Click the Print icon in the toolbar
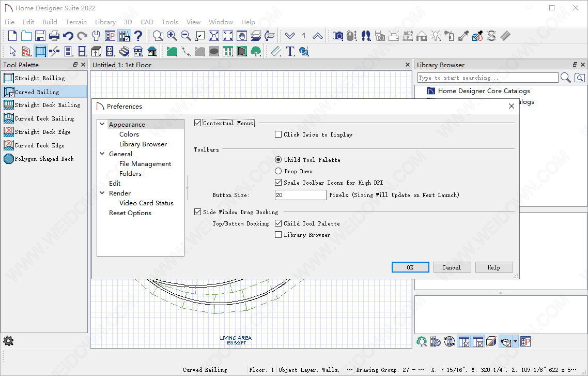 coord(54,36)
